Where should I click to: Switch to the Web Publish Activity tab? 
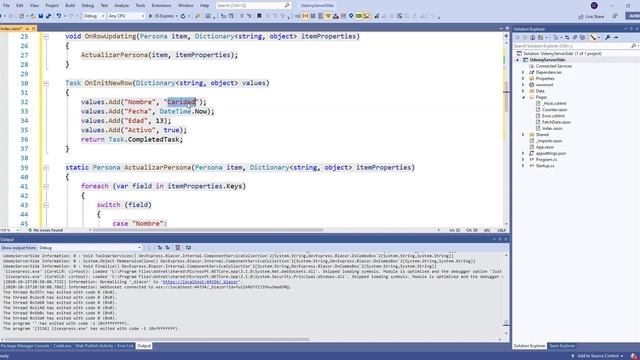pos(94,346)
